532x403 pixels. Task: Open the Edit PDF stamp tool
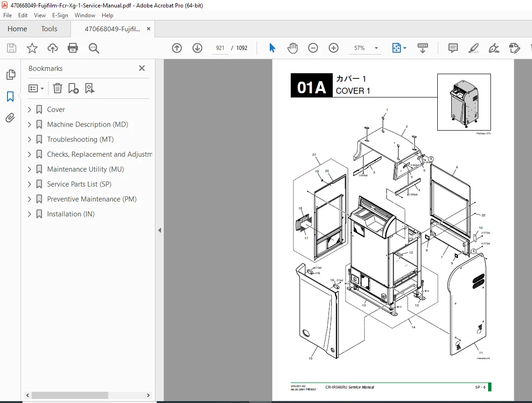pos(514,48)
